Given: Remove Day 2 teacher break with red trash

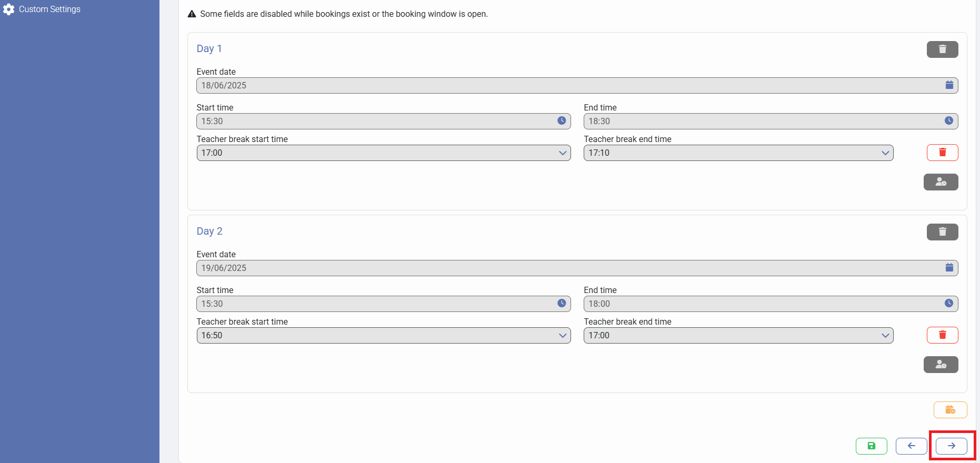Looking at the screenshot, I should [942, 335].
